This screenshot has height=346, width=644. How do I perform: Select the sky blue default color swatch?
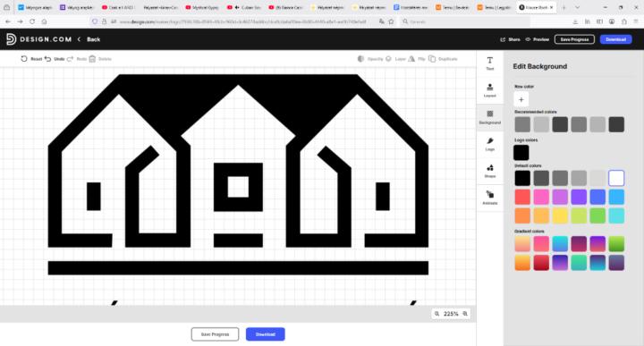(616, 197)
